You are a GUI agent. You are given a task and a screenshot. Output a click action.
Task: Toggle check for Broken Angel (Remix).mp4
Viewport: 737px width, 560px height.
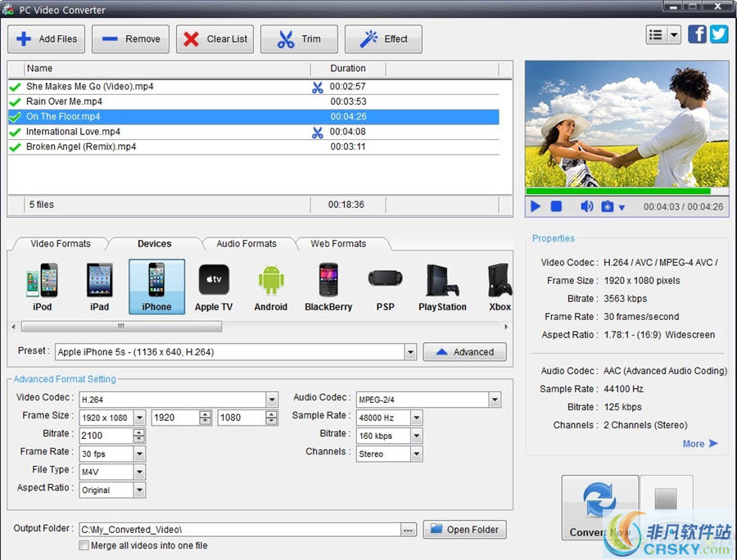(x=15, y=147)
